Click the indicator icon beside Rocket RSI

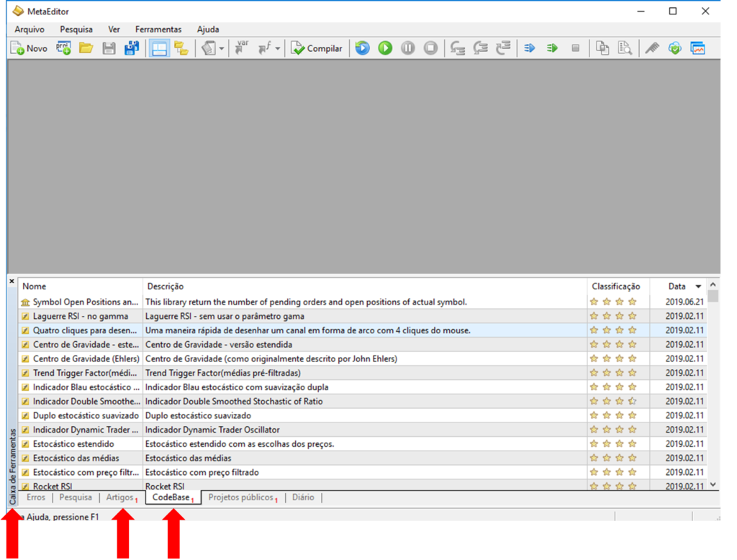coord(25,486)
